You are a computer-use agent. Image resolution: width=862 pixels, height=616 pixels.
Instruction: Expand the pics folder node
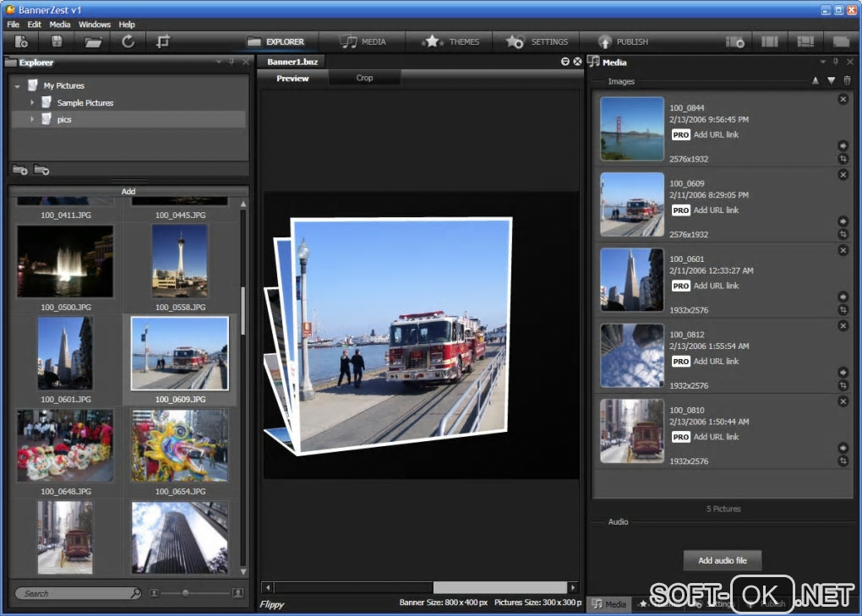pos(32,118)
